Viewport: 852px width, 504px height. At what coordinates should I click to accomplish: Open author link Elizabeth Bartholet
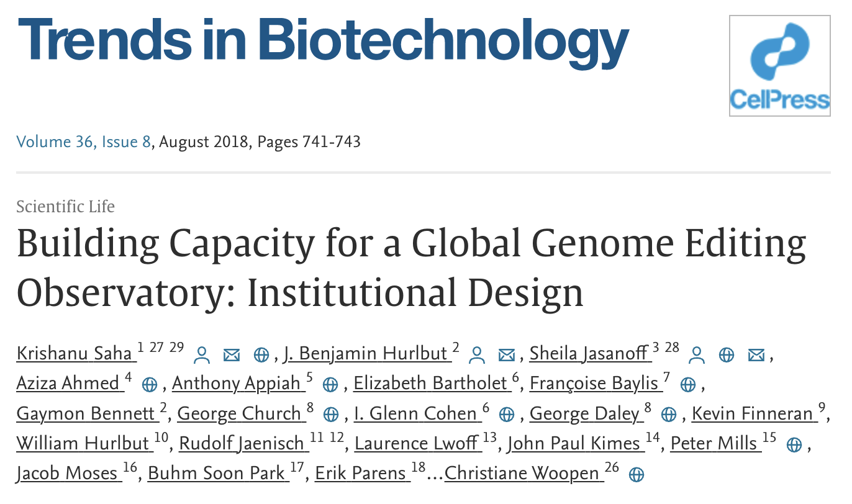[431, 384]
